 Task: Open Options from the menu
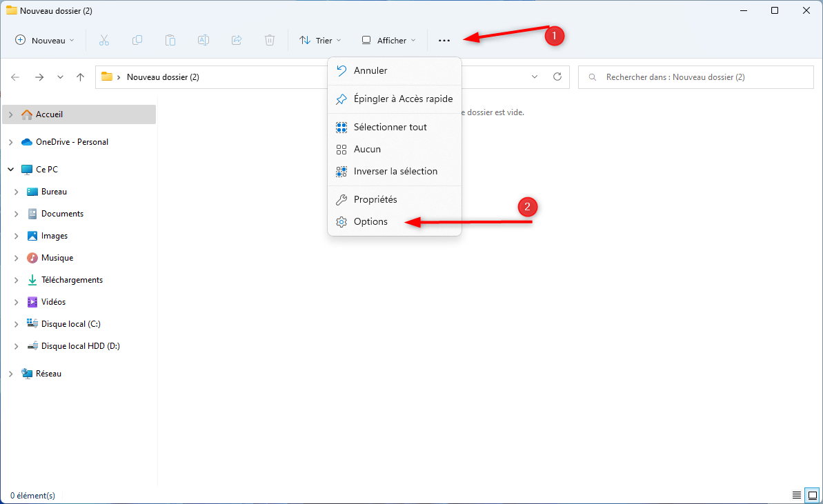point(395,222)
